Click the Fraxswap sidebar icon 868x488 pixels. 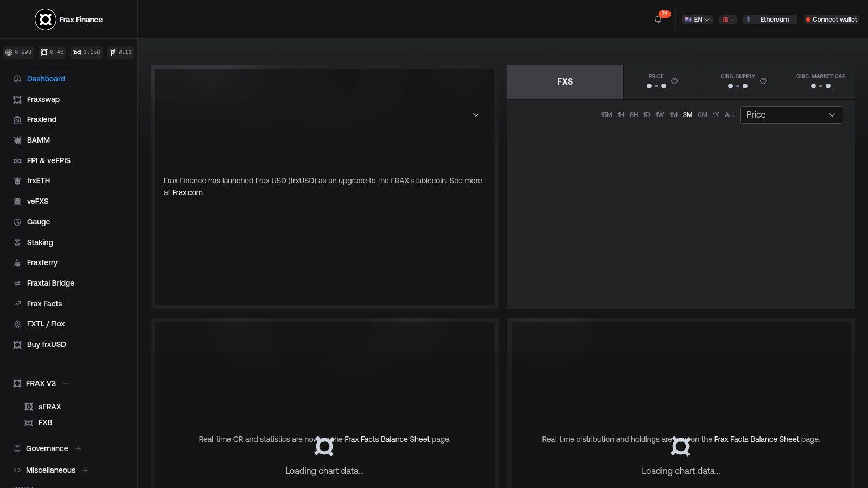click(x=17, y=100)
